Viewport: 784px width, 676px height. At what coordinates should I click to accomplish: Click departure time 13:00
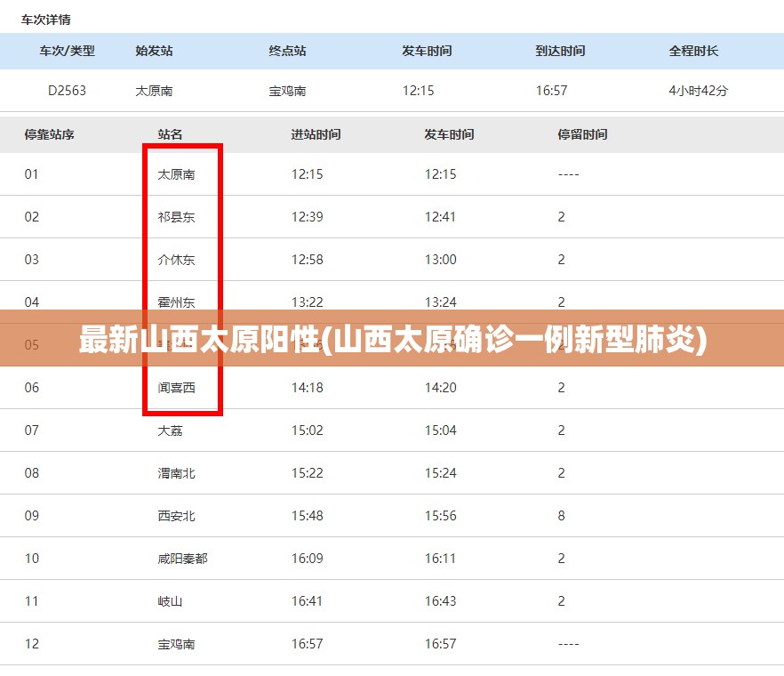point(441,259)
